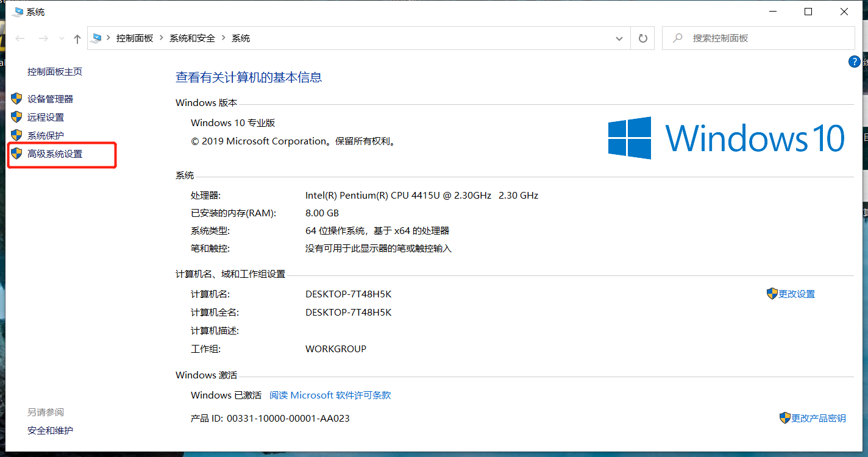Click the shield icon beside 更改设置

772,294
